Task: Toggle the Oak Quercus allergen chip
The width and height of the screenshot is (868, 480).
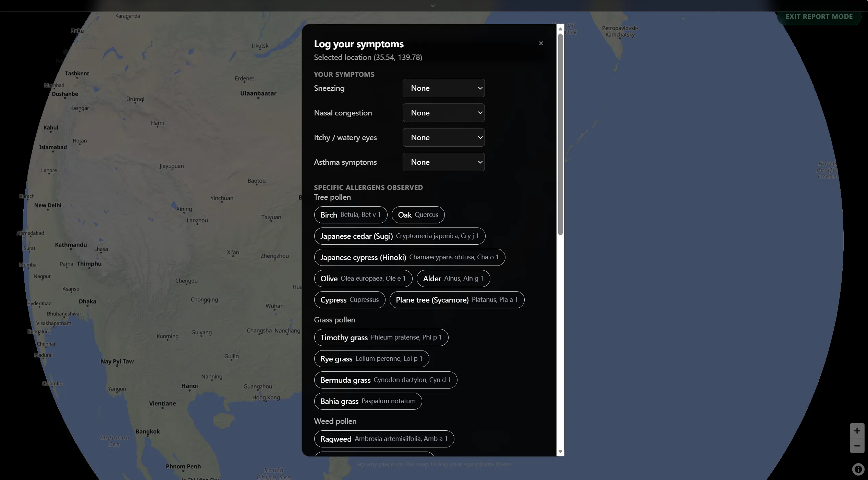Action: 418,215
